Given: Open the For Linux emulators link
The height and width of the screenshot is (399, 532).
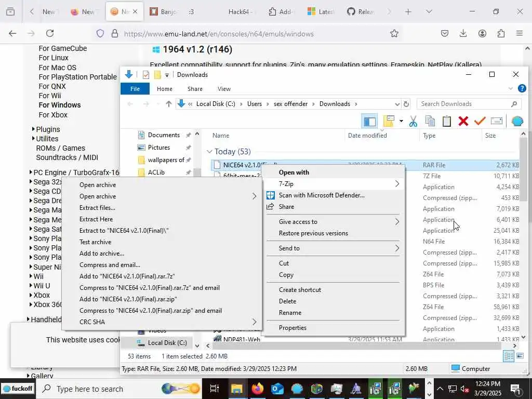Looking at the screenshot, I should (54, 58).
